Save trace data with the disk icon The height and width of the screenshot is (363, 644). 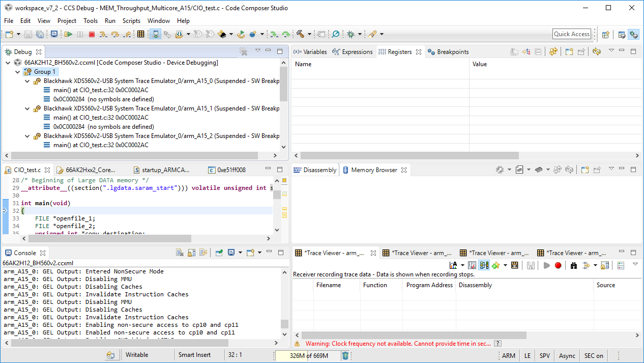531,265
